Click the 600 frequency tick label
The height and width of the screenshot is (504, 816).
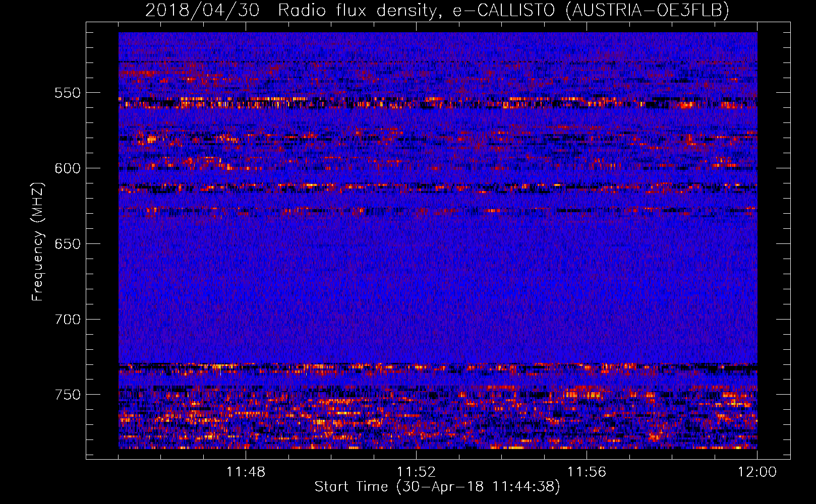click(68, 168)
